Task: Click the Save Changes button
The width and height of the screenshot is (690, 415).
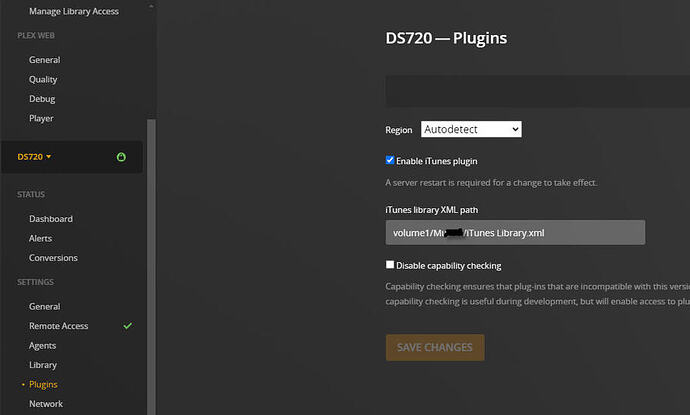Action: coord(435,348)
